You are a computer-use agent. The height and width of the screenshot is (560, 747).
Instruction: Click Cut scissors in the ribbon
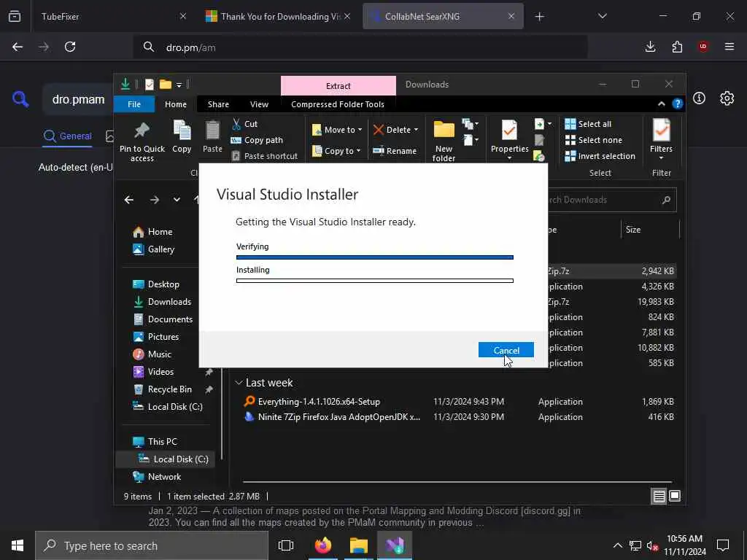[244, 124]
